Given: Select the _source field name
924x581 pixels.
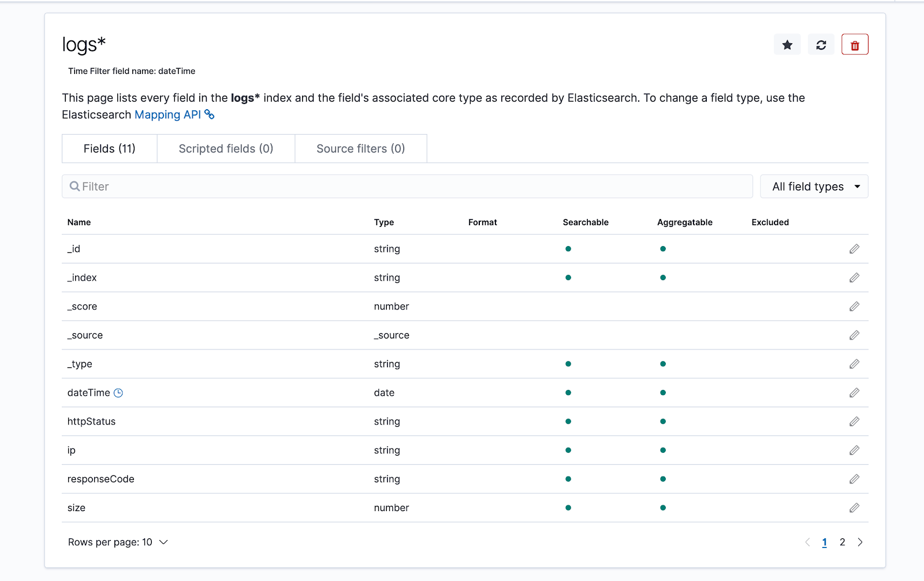Looking at the screenshot, I should point(85,336).
